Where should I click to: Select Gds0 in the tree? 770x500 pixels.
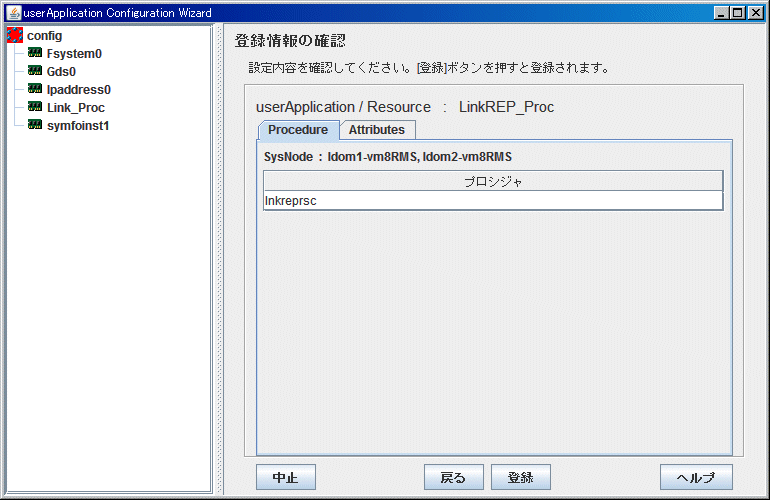point(61,72)
